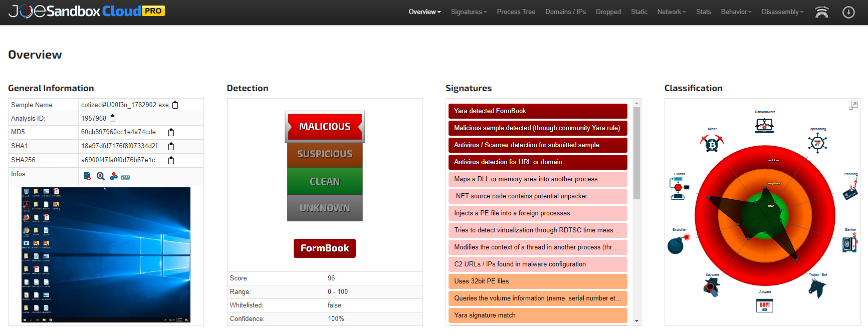This screenshot has width=868, height=335.
Task: Open 'Queries the volume information' signature
Action: click(538, 298)
